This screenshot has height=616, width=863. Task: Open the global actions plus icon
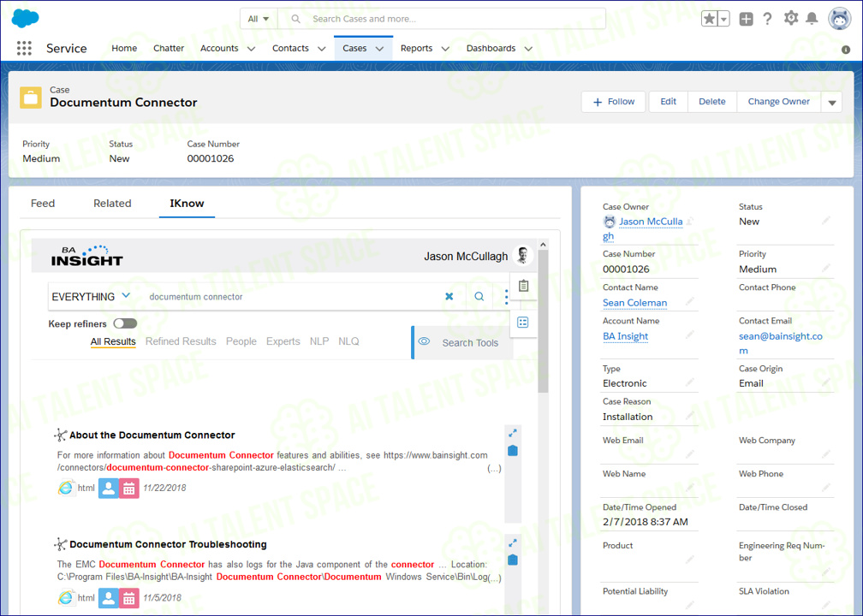click(x=746, y=19)
